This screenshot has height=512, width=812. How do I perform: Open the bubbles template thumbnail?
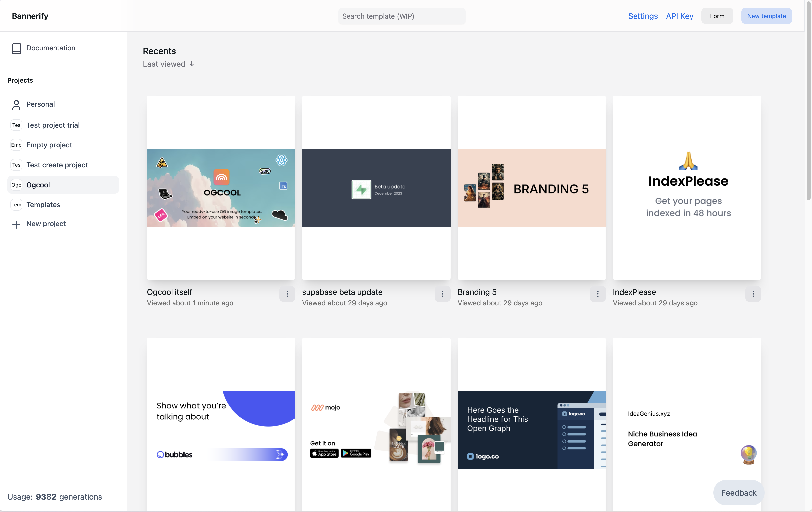click(x=221, y=424)
